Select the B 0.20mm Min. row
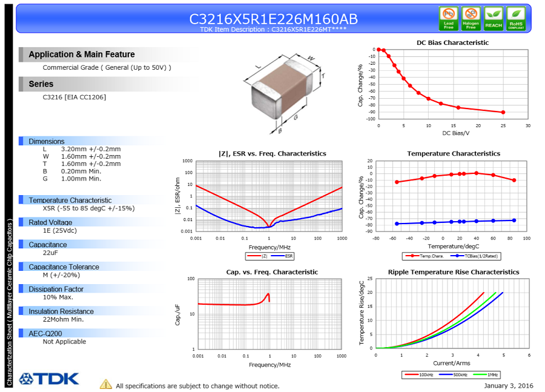The image size is (545, 392). click(x=72, y=171)
